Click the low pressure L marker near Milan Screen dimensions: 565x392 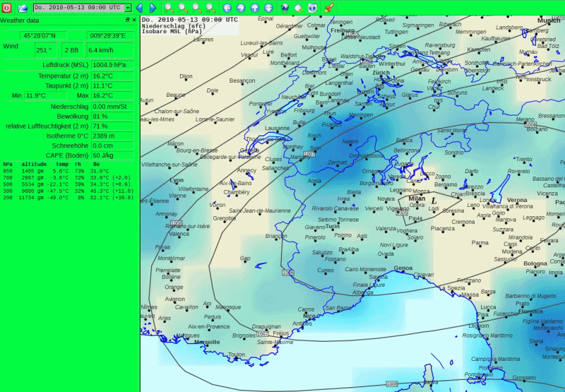tap(434, 201)
